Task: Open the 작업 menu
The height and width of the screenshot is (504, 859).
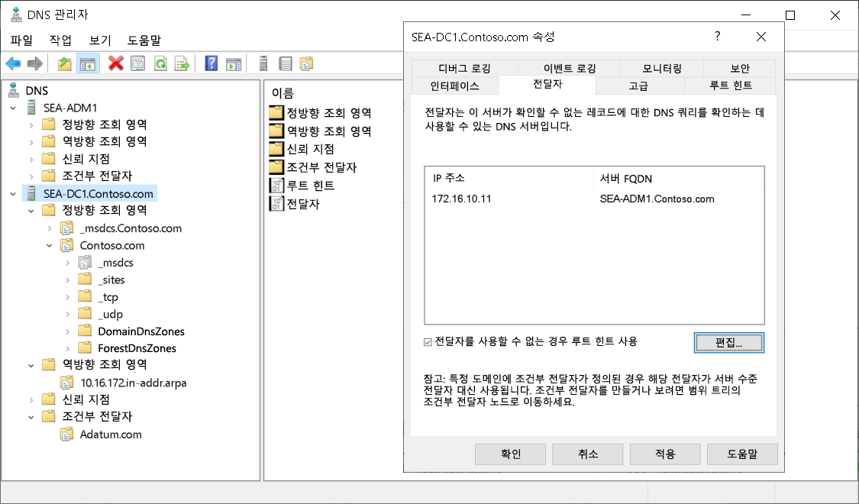Action: (60, 40)
